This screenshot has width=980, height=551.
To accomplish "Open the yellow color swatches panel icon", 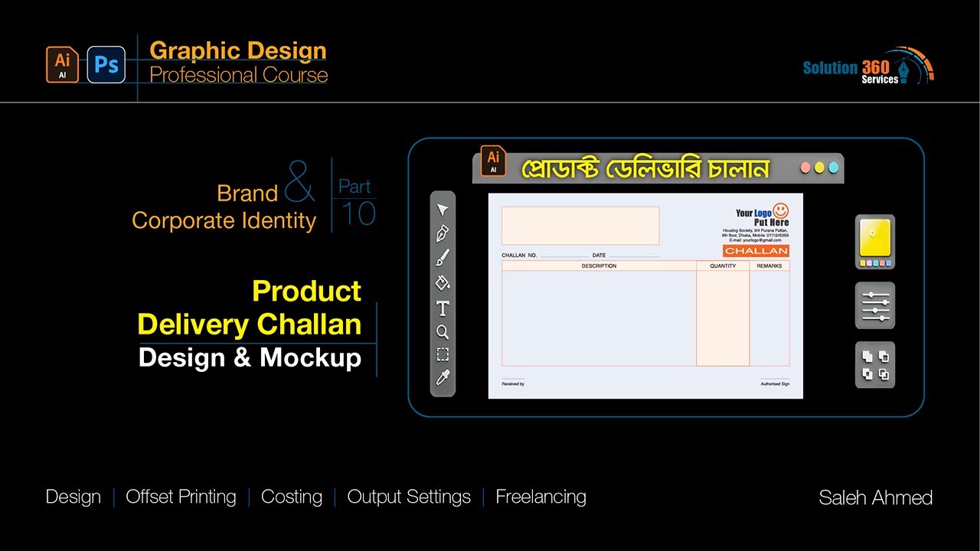I will coord(875,242).
